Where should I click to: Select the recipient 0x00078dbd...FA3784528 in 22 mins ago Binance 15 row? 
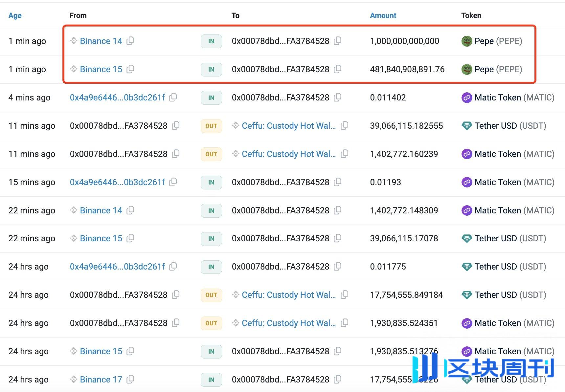coord(281,238)
